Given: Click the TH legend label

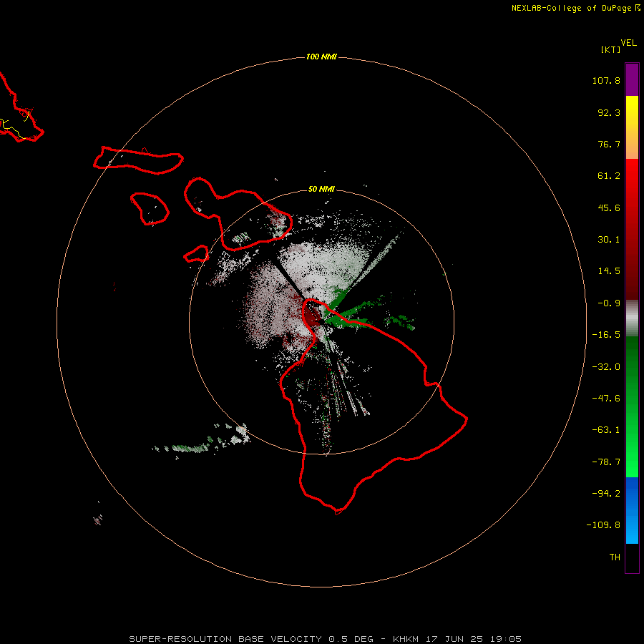Looking at the screenshot, I should tap(615, 557).
